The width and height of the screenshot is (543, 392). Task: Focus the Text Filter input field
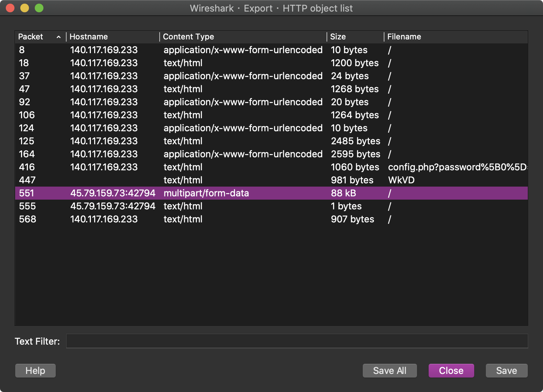click(297, 341)
